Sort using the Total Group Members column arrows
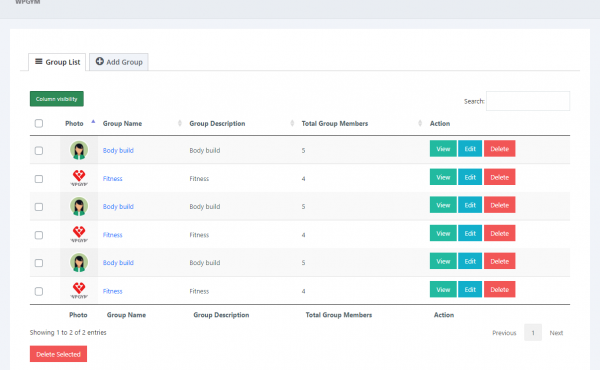This screenshot has width=600, height=370. tap(420, 123)
